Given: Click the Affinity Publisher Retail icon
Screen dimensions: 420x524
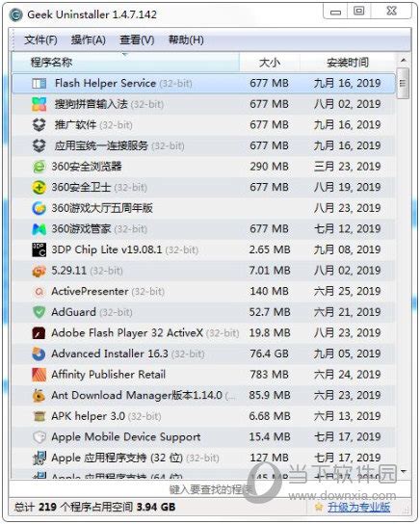Looking at the screenshot, I should [x=39, y=375].
